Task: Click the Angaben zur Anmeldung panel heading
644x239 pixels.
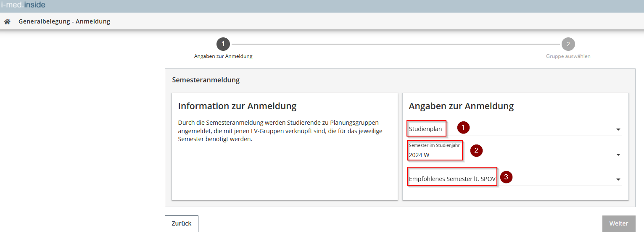Action: tap(462, 106)
